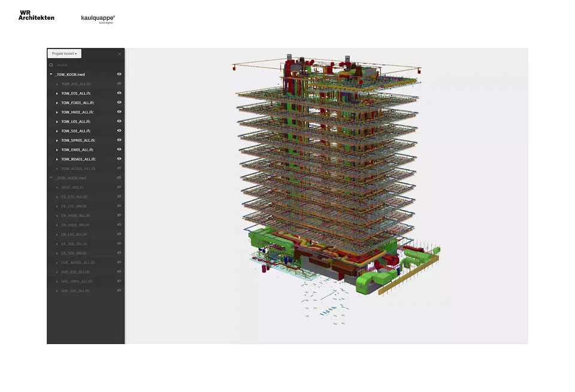Screen dimensions: 575x392
Task: Select the EK_HK01_BM.ifc label
Action: pos(75,225)
